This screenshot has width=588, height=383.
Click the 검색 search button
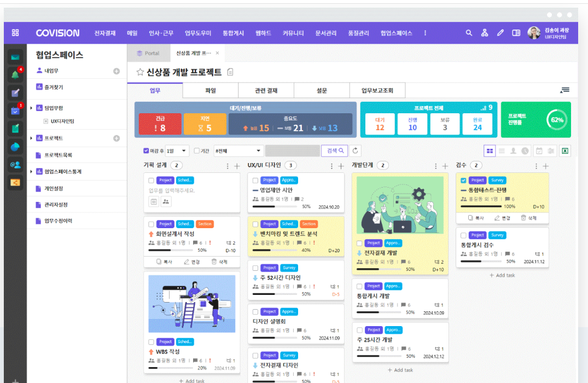point(334,150)
